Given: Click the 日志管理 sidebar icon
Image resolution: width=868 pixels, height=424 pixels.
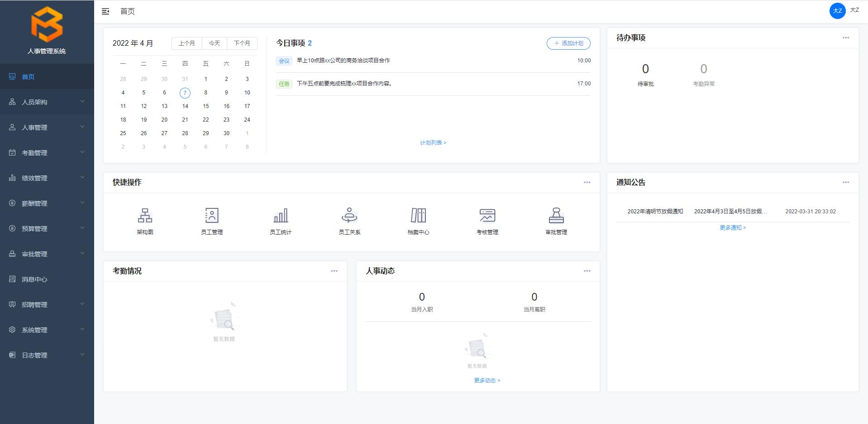Looking at the screenshot, I should (12, 355).
